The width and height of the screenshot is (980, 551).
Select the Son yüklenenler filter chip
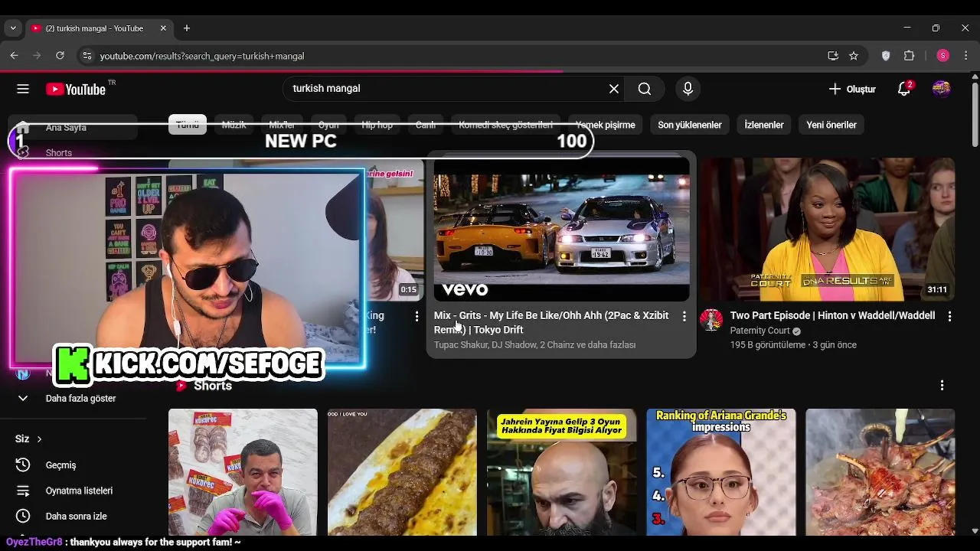[x=690, y=125]
